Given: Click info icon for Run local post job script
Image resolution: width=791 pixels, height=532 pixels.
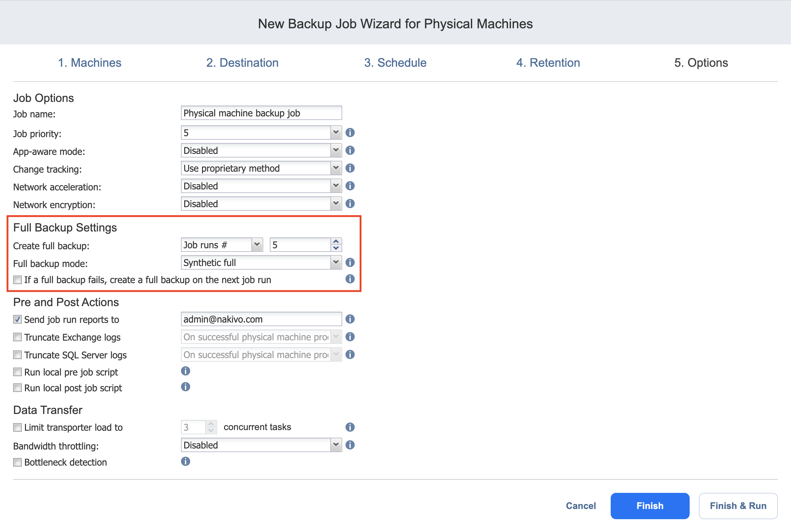Looking at the screenshot, I should [x=185, y=387].
